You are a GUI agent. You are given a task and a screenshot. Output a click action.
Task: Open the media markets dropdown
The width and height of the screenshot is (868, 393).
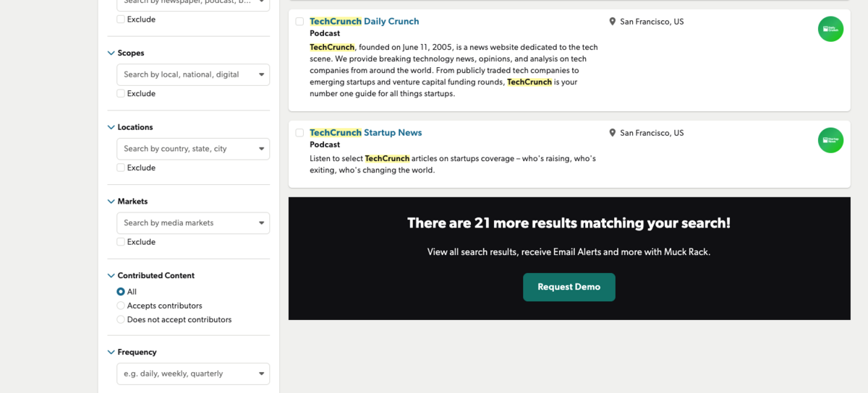pyautogui.click(x=192, y=223)
